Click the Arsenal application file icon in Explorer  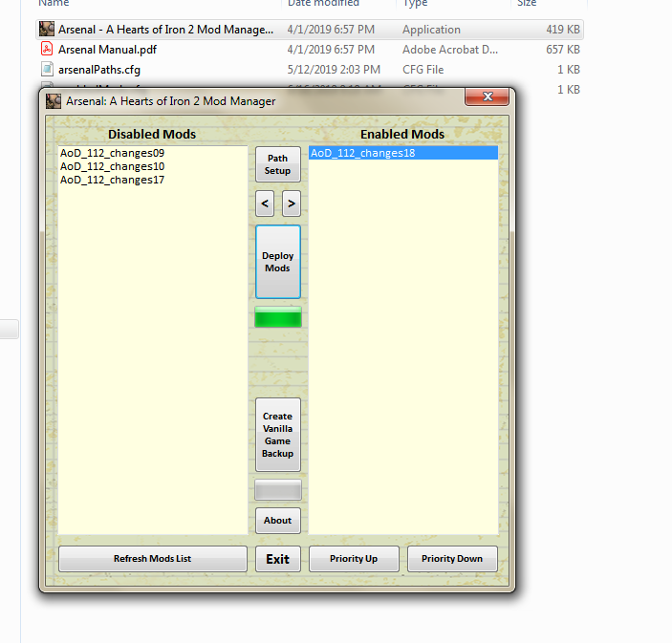coord(47,29)
